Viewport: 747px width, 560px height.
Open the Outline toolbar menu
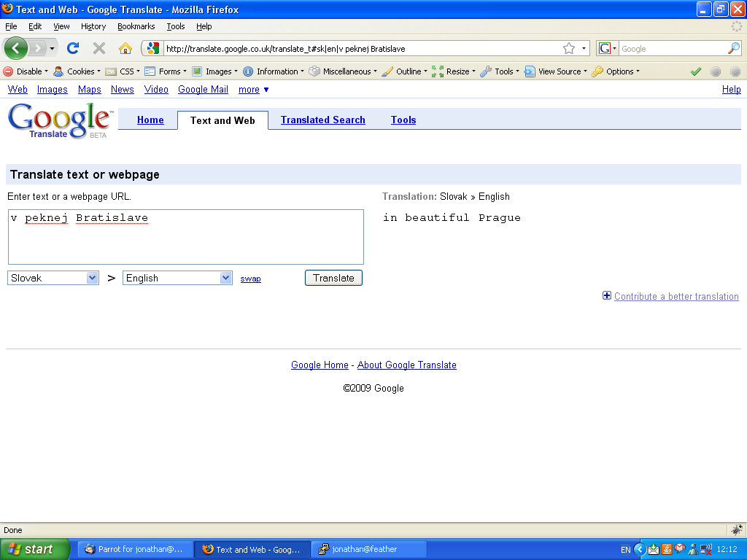click(x=405, y=71)
